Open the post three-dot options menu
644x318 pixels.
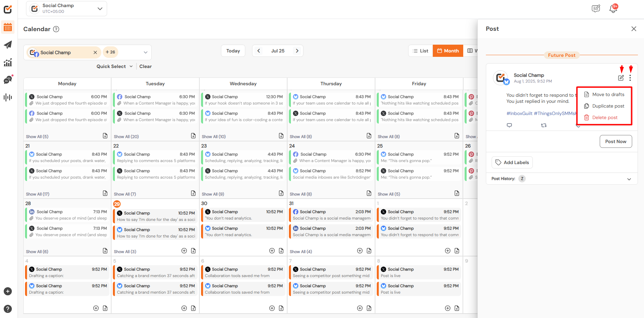630,78
